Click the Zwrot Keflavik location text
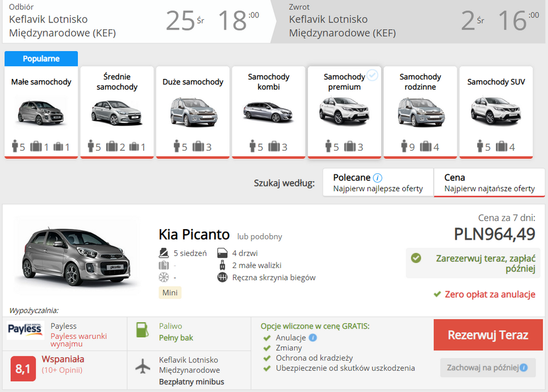The width and height of the screenshot is (548, 392). 342,26
